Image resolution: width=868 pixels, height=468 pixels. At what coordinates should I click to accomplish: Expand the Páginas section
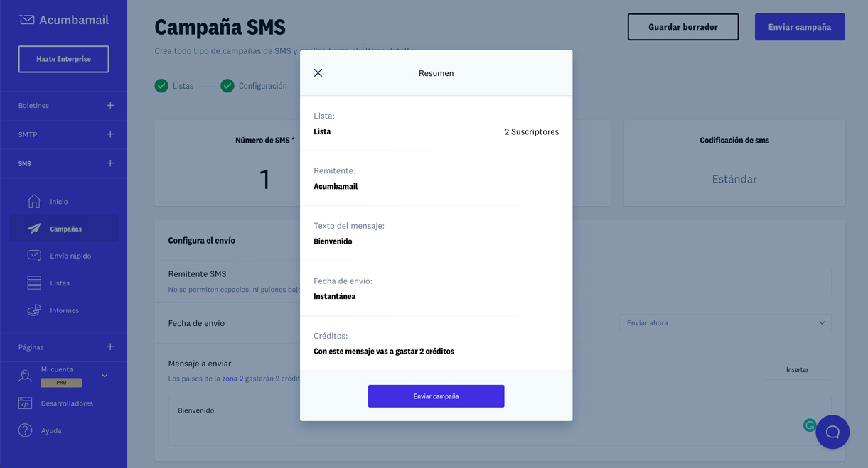[110, 347]
